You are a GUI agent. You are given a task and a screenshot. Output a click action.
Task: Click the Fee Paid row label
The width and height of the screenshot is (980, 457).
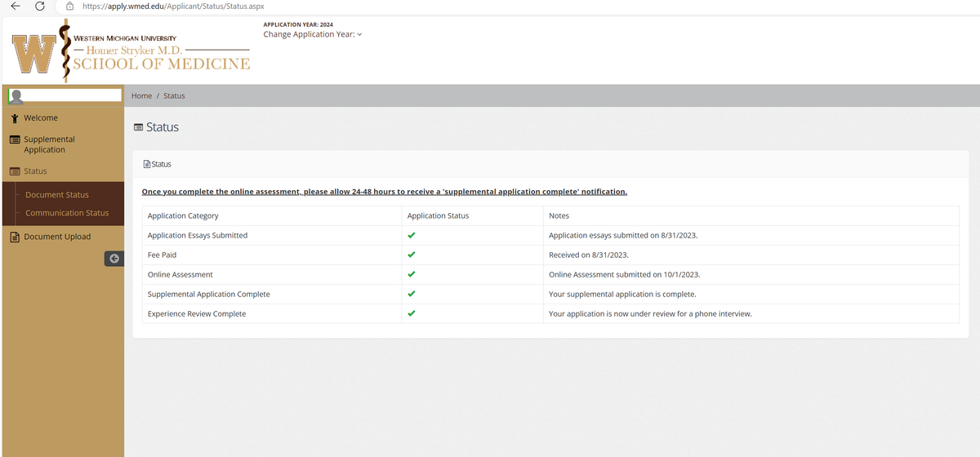tap(162, 255)
